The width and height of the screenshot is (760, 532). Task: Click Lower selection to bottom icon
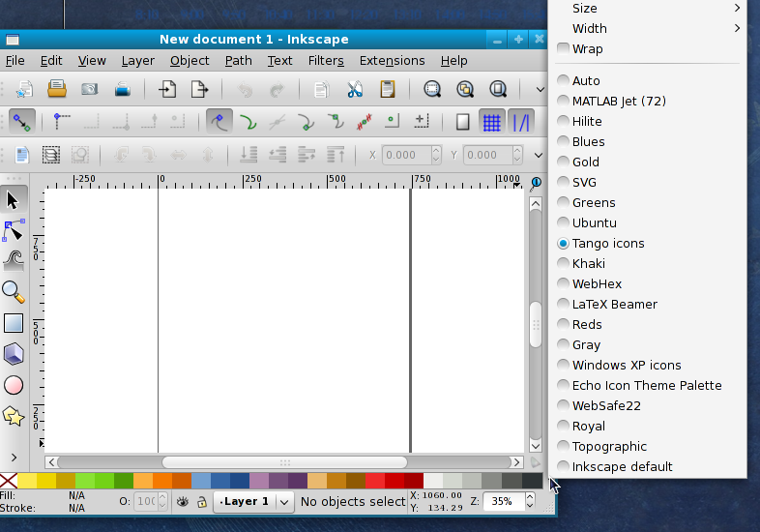(x=248, y=155)
